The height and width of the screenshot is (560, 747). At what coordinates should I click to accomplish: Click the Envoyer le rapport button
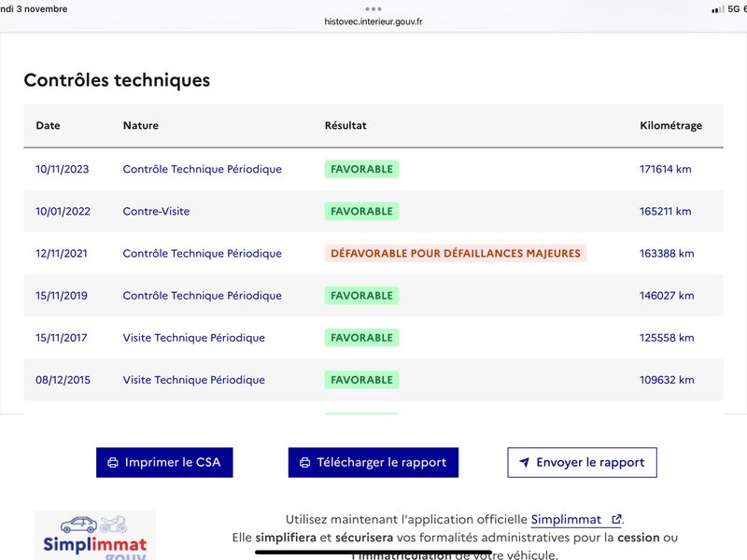coord(582,462)
